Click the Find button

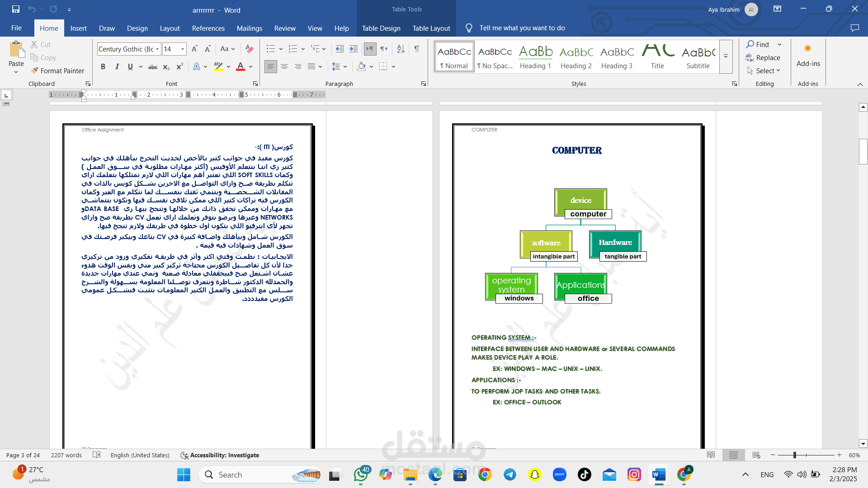point(758,44)
